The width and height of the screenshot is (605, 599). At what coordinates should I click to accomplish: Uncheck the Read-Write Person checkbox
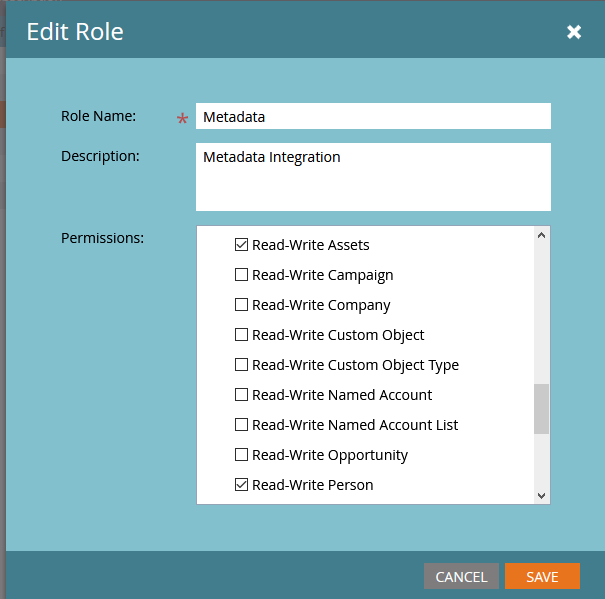(x=241, y=485)
